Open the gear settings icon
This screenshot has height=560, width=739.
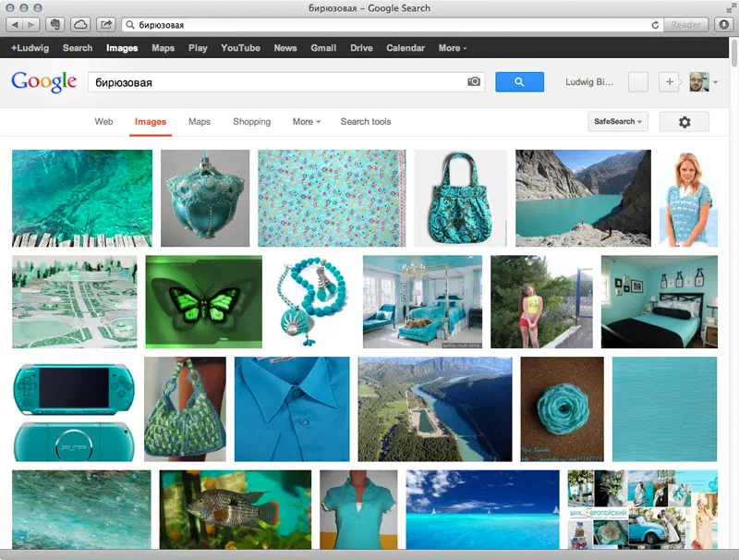[684, 122]
